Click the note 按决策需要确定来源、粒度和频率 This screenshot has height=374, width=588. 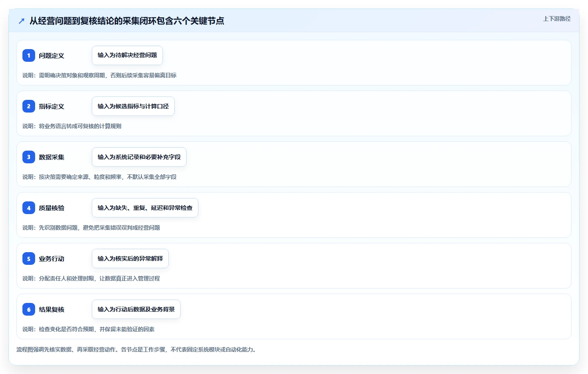(80, 177)
